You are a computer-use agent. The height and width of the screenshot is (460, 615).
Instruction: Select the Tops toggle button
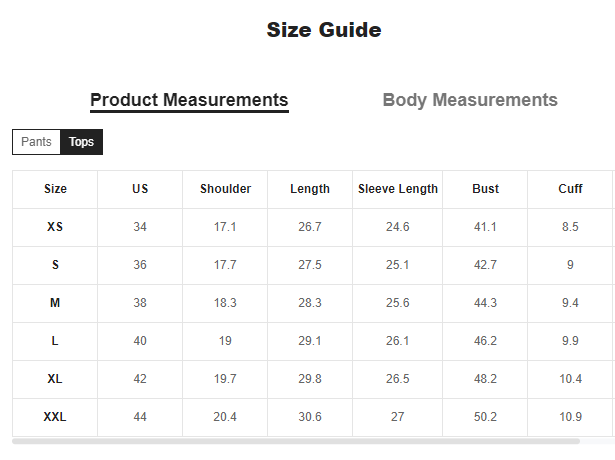(x=82, y=142)
